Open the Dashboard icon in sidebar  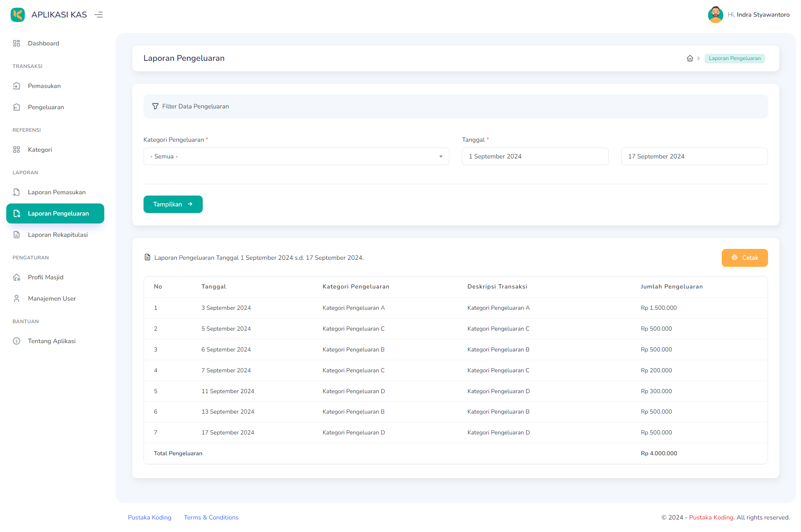point(17,43)
